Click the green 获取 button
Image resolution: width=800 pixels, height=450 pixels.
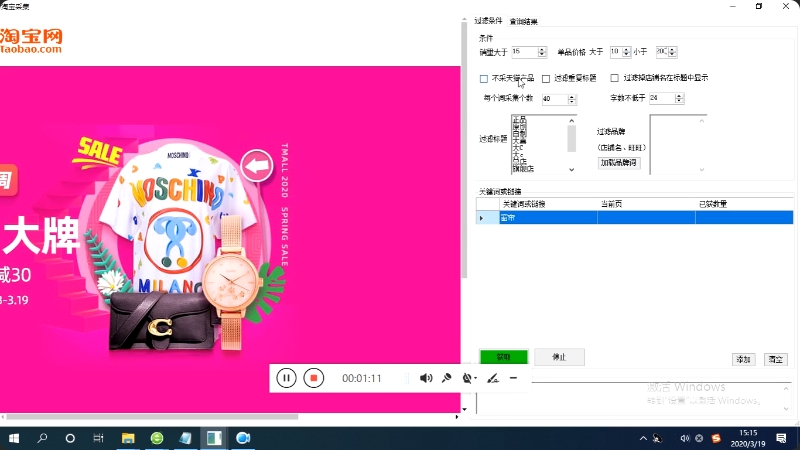[x=504, y=357]
